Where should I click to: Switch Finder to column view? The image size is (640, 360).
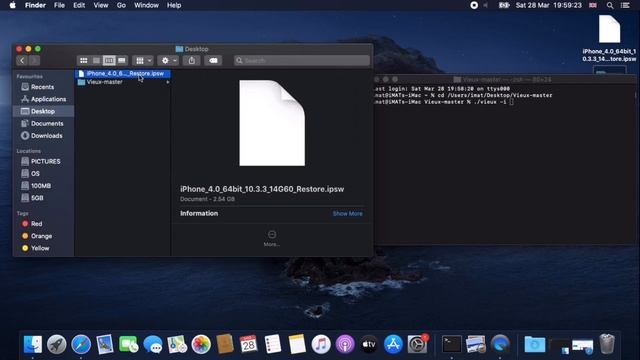pyautogui.click(x=109, y=60)
